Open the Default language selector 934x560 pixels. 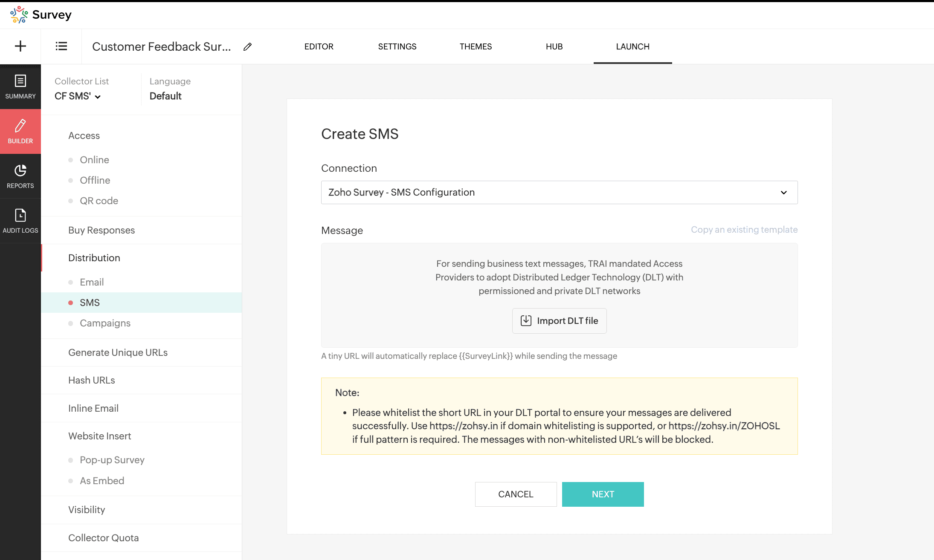pos(165,96)
